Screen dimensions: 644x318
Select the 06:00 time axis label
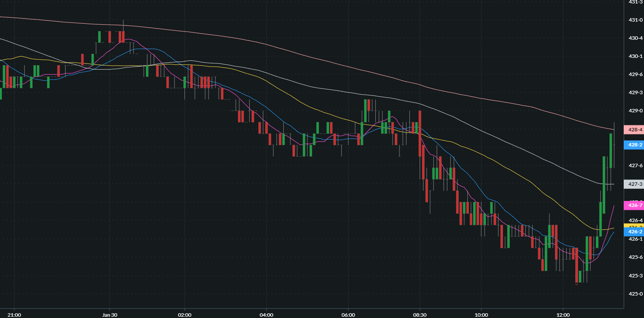(x=348, y=315)
